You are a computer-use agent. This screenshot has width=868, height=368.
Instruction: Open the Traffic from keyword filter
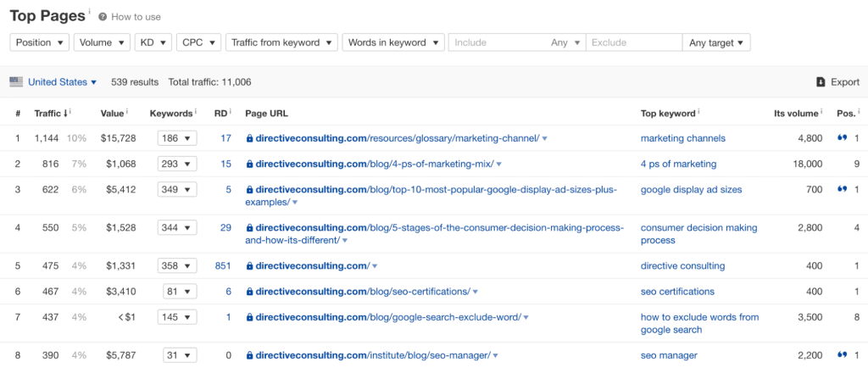click(x=281, y=42)
